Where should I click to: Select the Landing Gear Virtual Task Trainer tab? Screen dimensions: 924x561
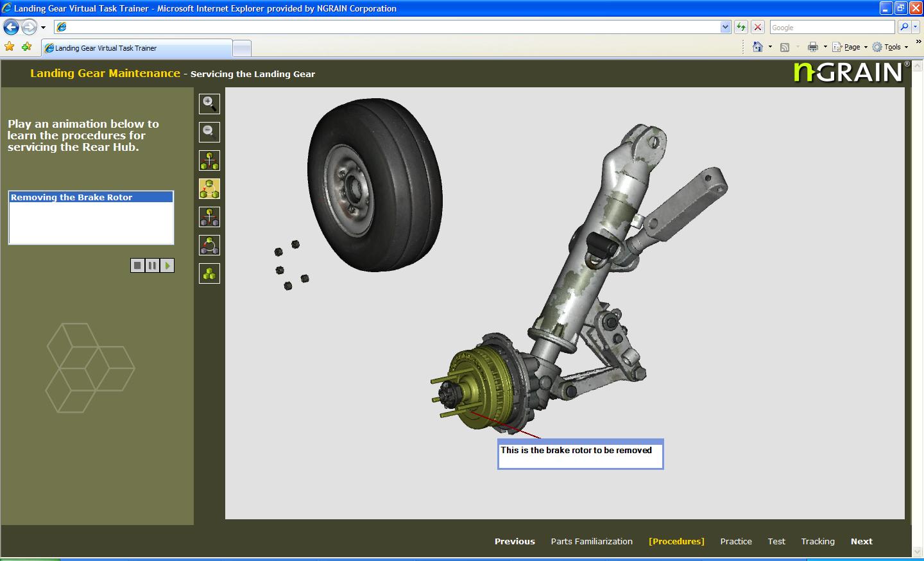click(x=137, y=48)
